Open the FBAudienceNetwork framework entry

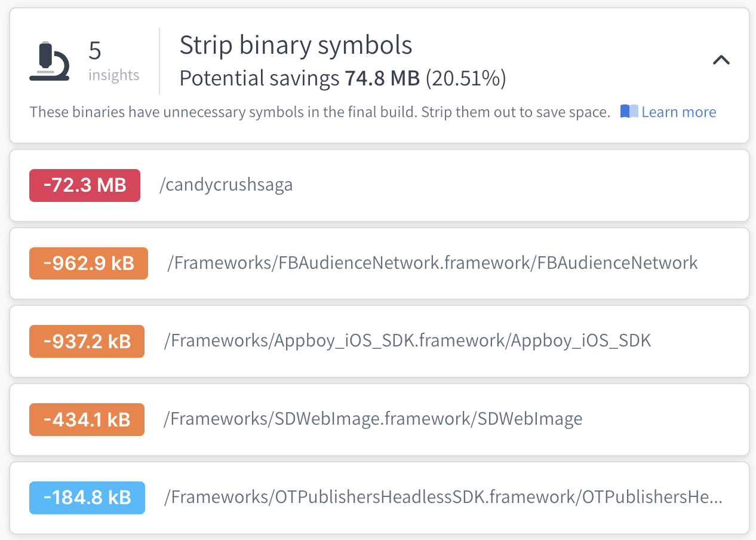click(431, 263)
